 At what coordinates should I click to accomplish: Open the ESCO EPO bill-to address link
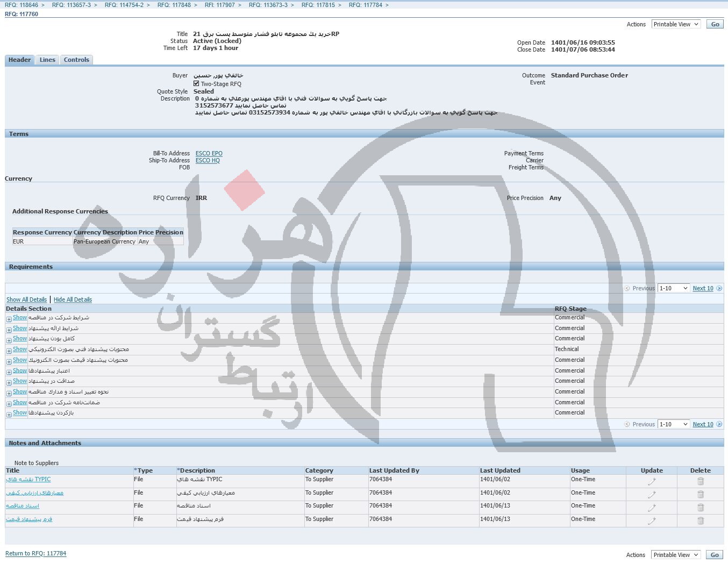click(209, 154)
